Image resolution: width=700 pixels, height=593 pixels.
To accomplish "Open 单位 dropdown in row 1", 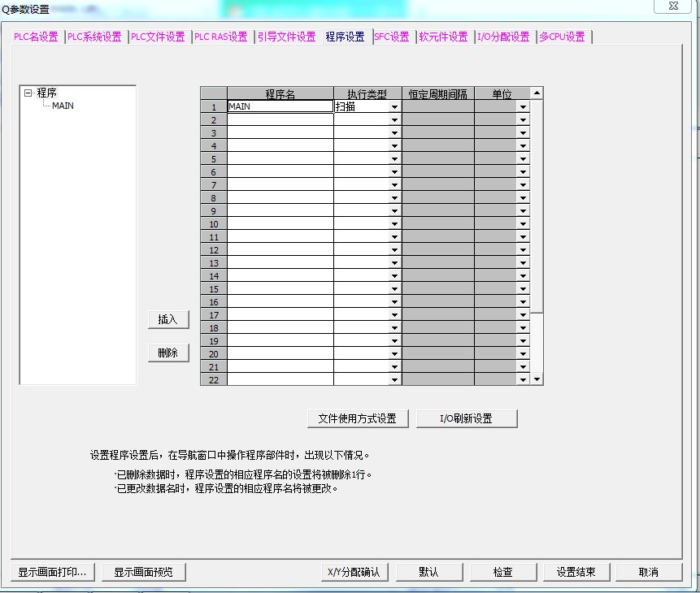I will (523, 107).
